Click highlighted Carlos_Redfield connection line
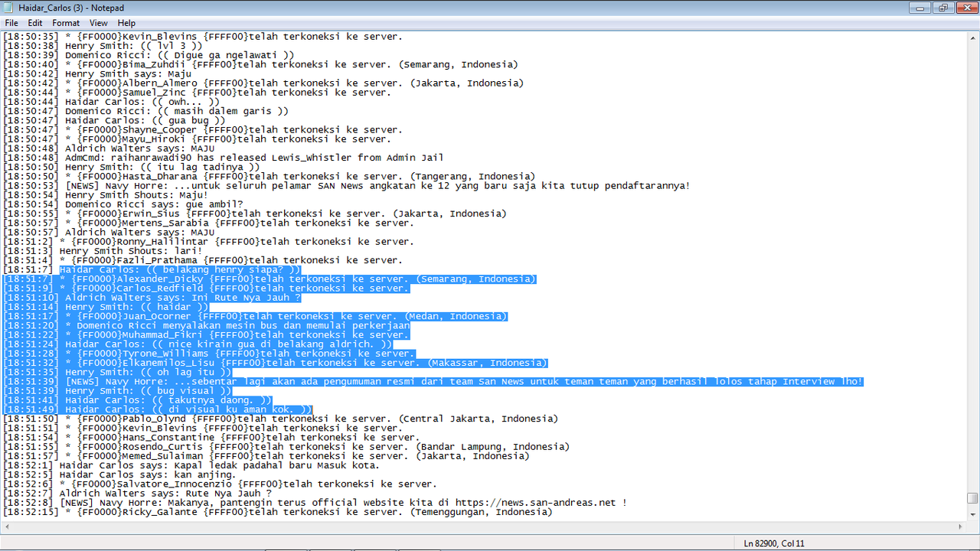This screenshot has width=980, height=551. 206,289
